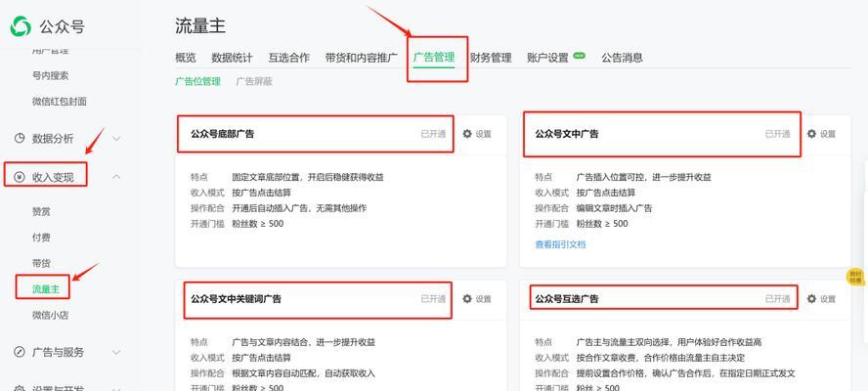The image size is (868, 391).
Task: Select the 广告管理 tab
Action: 434,58
